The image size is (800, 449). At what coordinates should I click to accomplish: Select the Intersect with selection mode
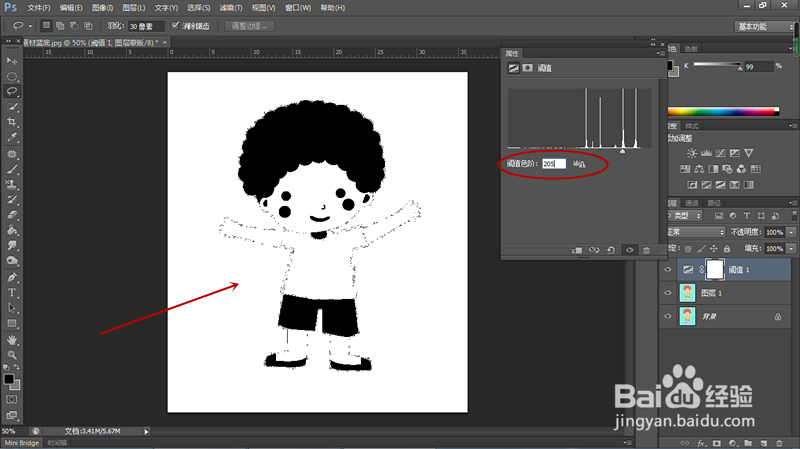tap(88, 26)
